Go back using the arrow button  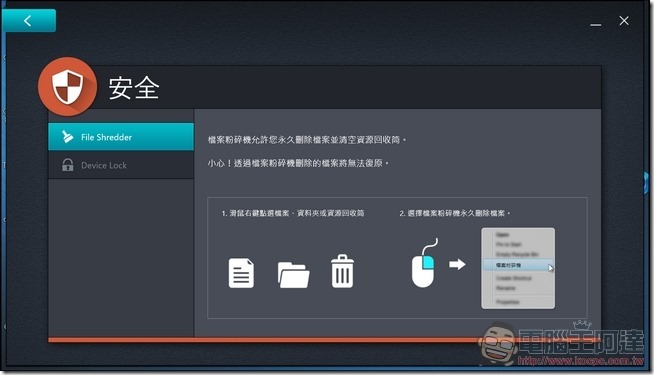(x=29, y=20)
